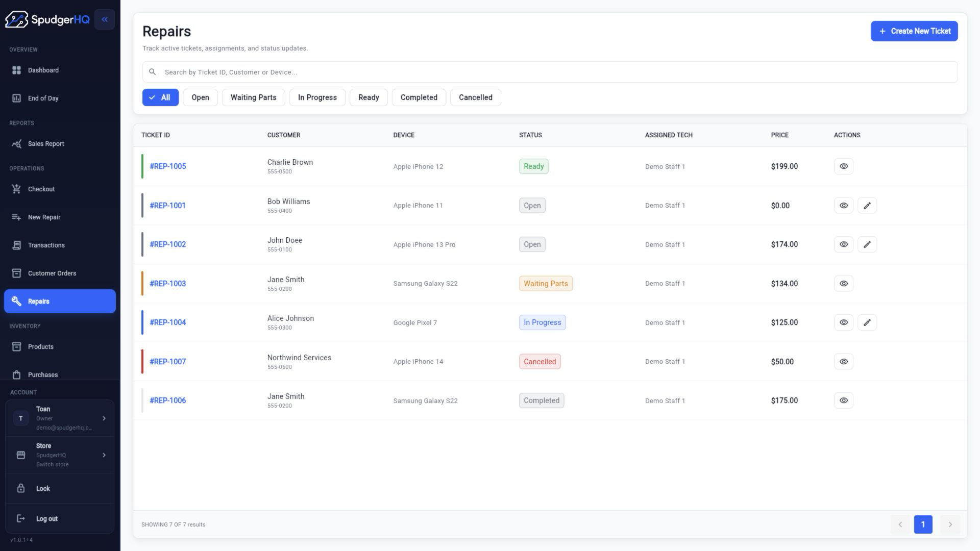Click Create New Ticket button
The height and width of the screenshot is (551, 980).
[914, 31]
